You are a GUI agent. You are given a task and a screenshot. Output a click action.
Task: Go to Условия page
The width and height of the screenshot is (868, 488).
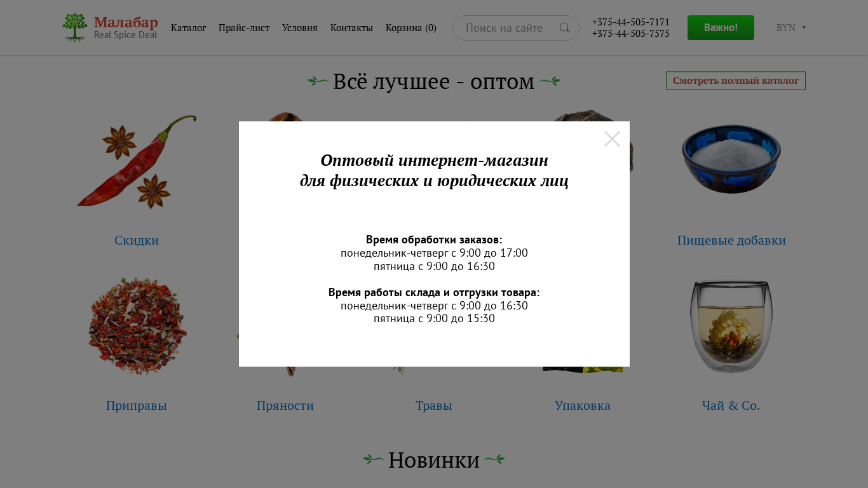coord(300,28)
